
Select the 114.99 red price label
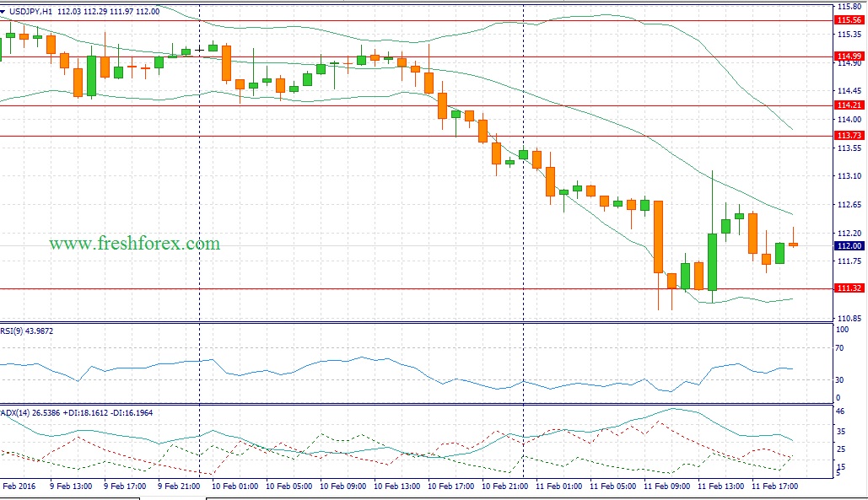coord(847,56)
